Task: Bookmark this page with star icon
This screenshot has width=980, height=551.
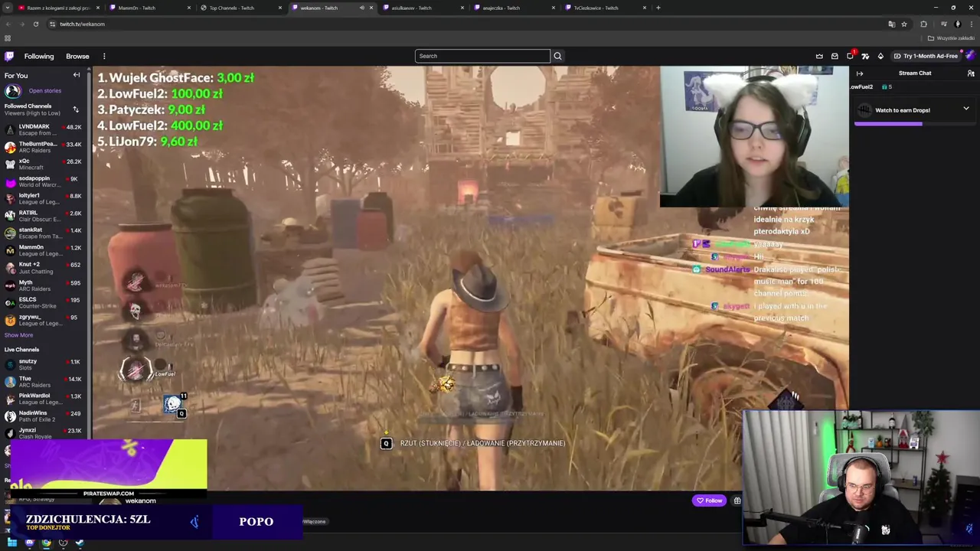Action: tap(903, 24)
